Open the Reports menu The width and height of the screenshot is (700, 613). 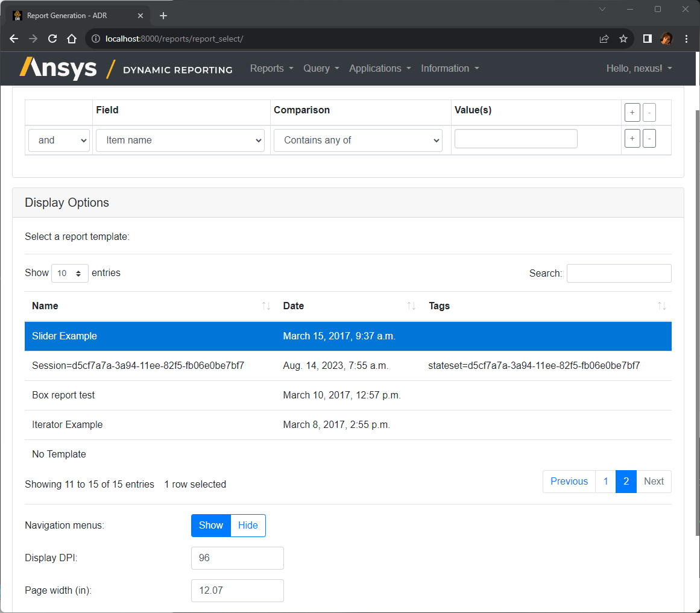271,68
